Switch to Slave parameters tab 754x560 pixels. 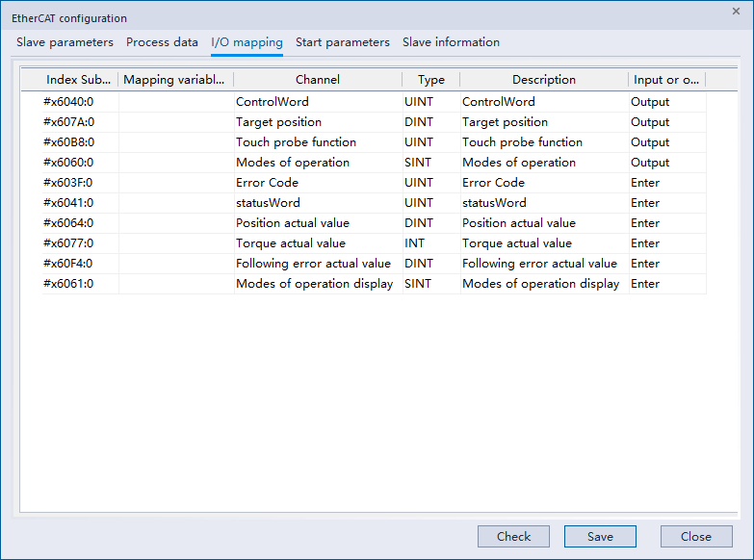[65, 42]
